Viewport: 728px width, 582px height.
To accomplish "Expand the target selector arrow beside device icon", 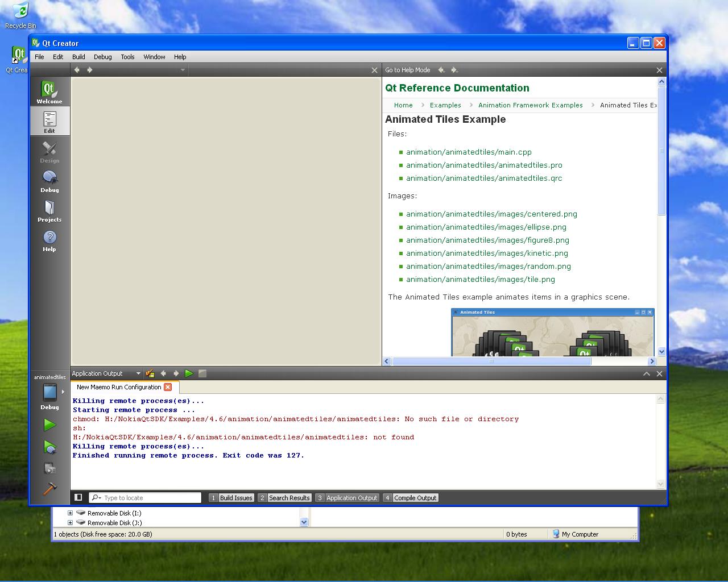I will (x=63, y=392).
